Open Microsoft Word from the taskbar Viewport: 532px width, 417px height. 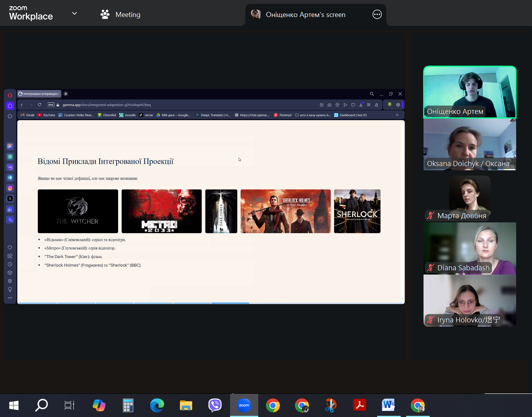pyautogui.click(x=388, y=405)
